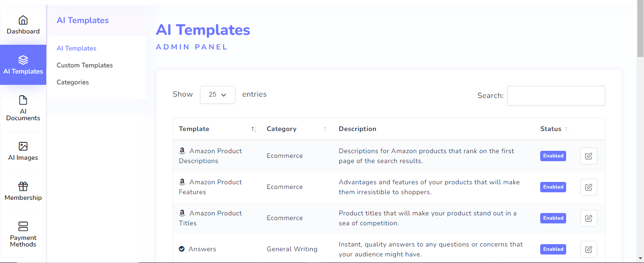Click the edit icon for Answers
Viewport: 644px width, 263px height.
(x=588, y=249)
